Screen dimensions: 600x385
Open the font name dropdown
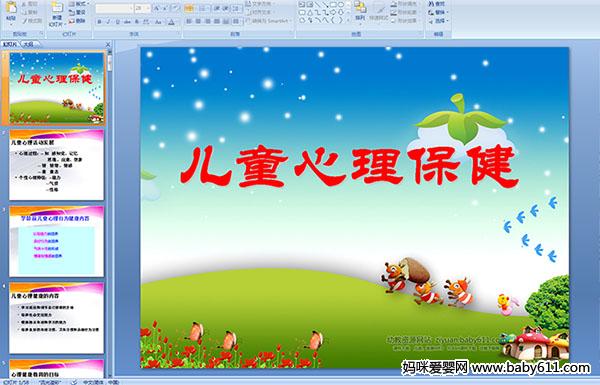pos(131,8)
